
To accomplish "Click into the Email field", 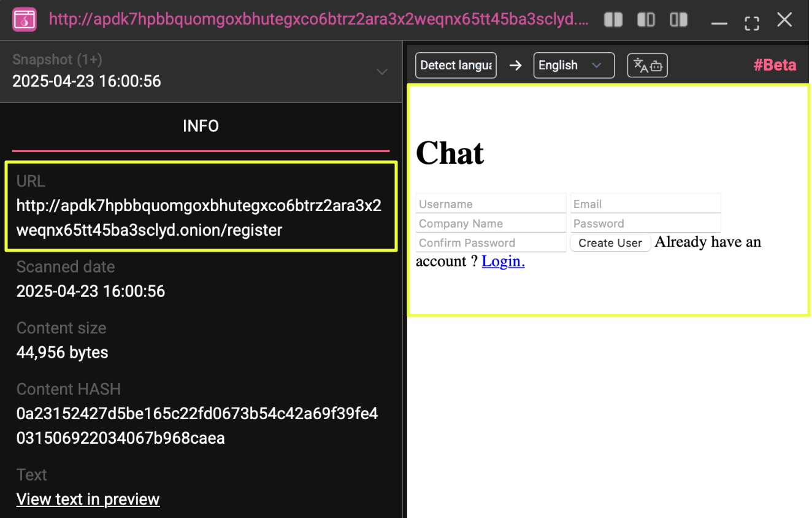I will click(645, 204).
